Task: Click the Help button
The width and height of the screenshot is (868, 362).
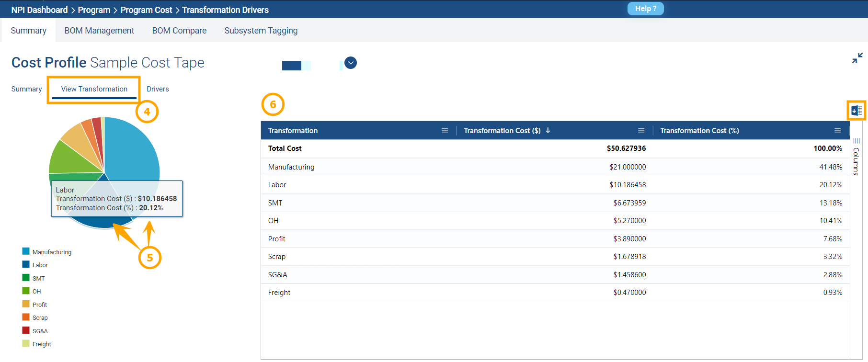Action: coord(645,9)
